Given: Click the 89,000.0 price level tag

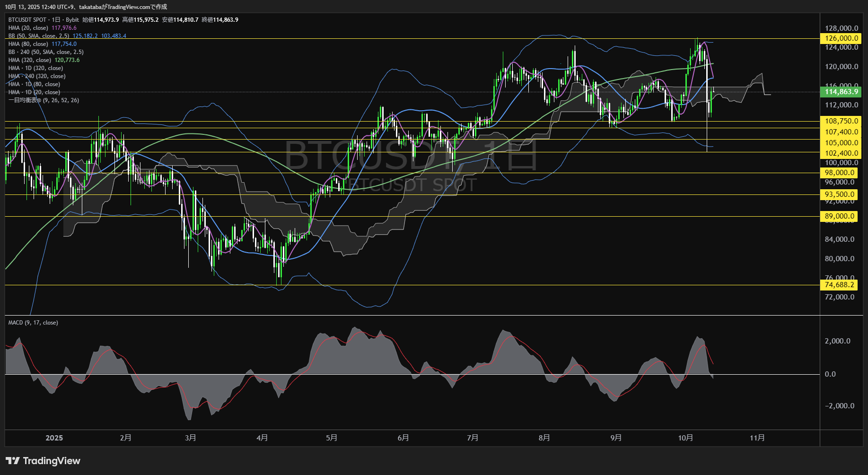Looking at the screenshot, I should pyautogui.click(x=839, y=216).
